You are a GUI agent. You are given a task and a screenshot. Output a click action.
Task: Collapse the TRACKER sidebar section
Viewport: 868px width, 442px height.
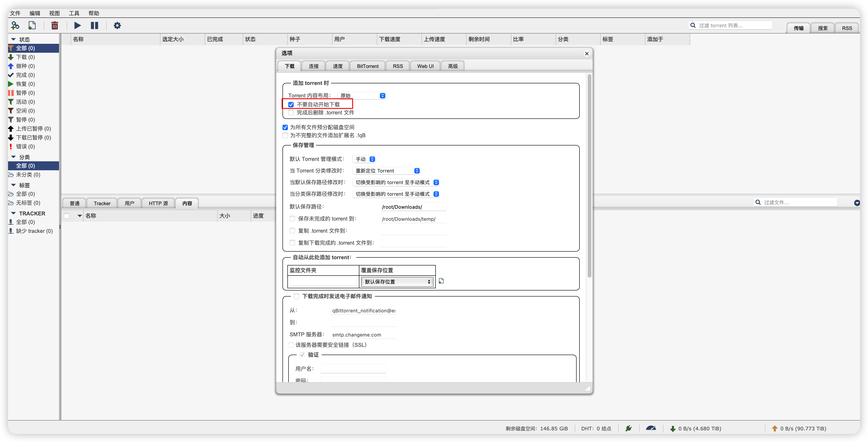(x=13, y=213)
